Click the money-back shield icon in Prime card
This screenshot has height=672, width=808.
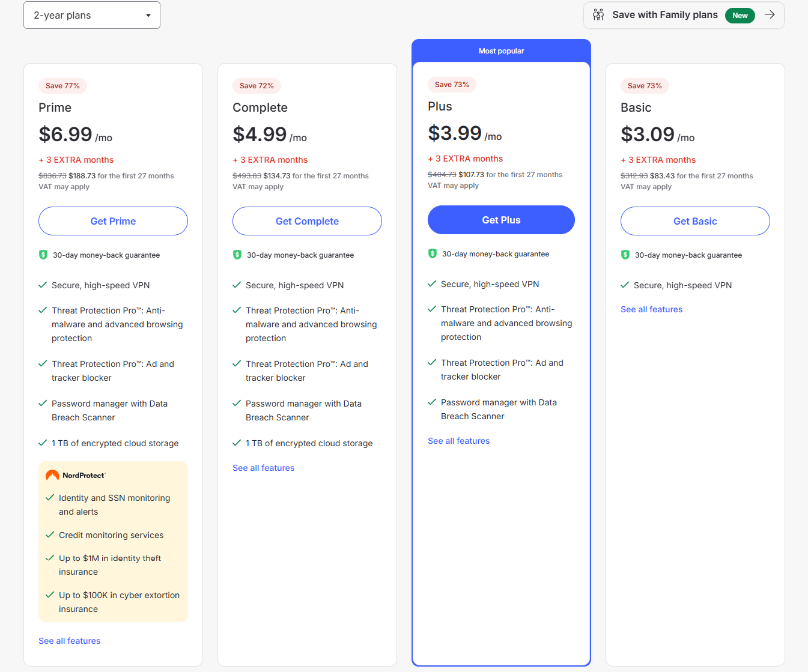43,255
